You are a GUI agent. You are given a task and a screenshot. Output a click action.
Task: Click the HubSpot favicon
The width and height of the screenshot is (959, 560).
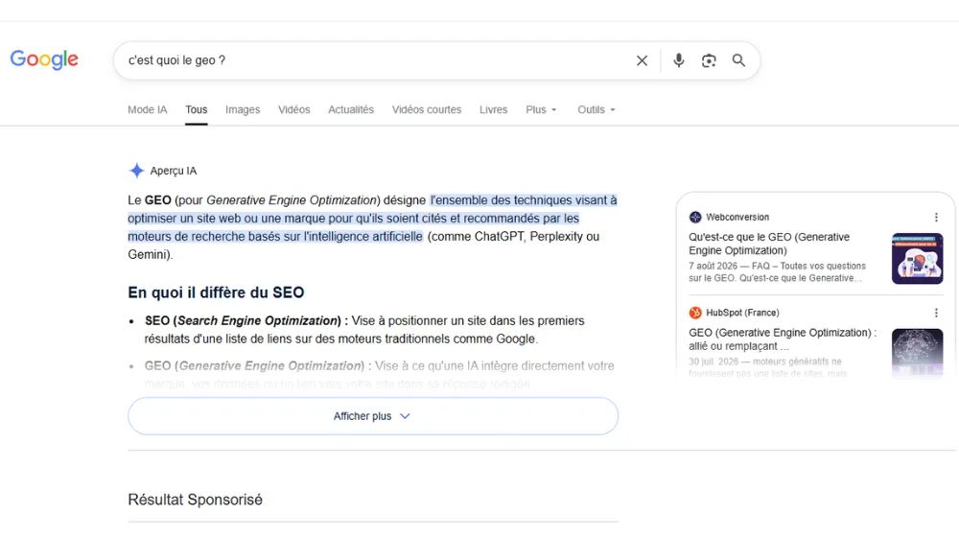tap(694, 313)
